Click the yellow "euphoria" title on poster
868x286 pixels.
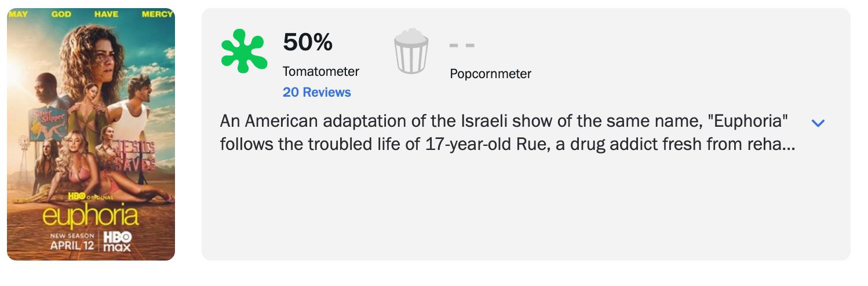click(x=91, y=217)
